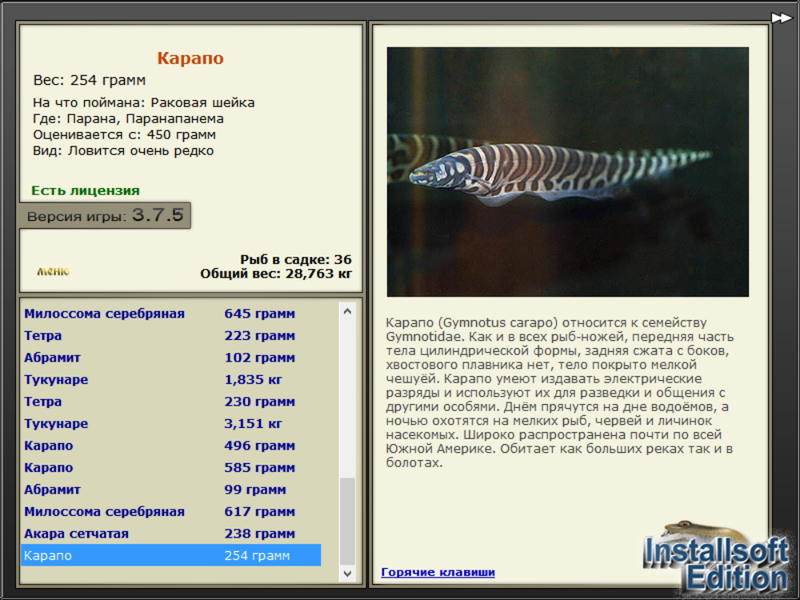Select Тетра 230 грамм row
The height and width of the screenshot is (600, 800).
coord(171,401)
